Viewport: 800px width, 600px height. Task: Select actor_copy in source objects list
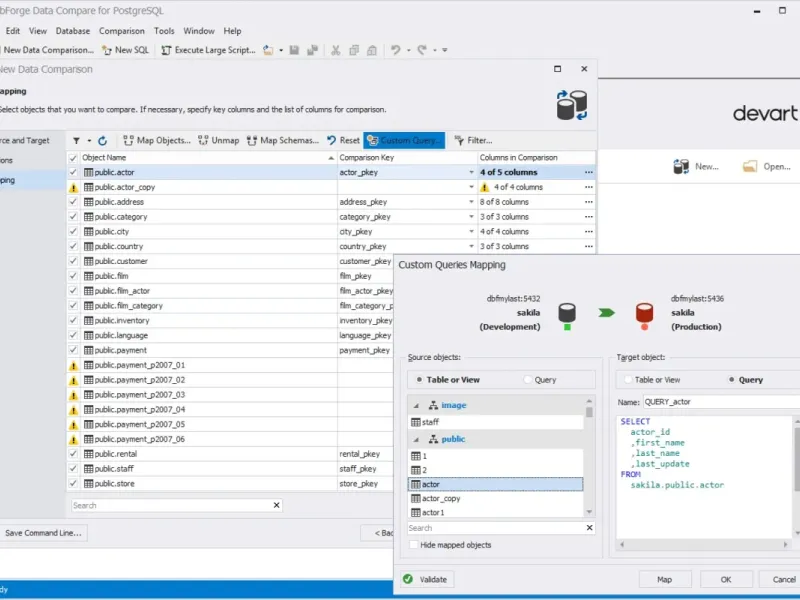click(x=495, y=498)
